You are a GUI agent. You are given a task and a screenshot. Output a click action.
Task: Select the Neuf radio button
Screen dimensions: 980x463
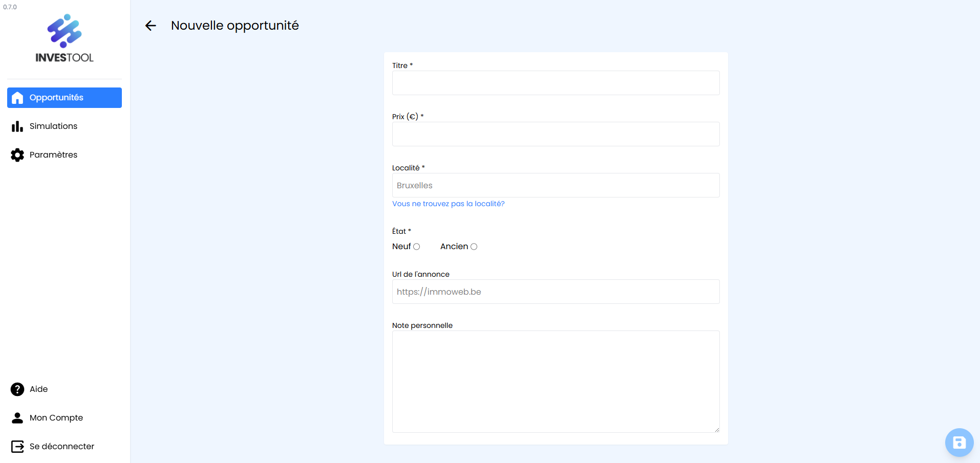(x=417, y=247)
